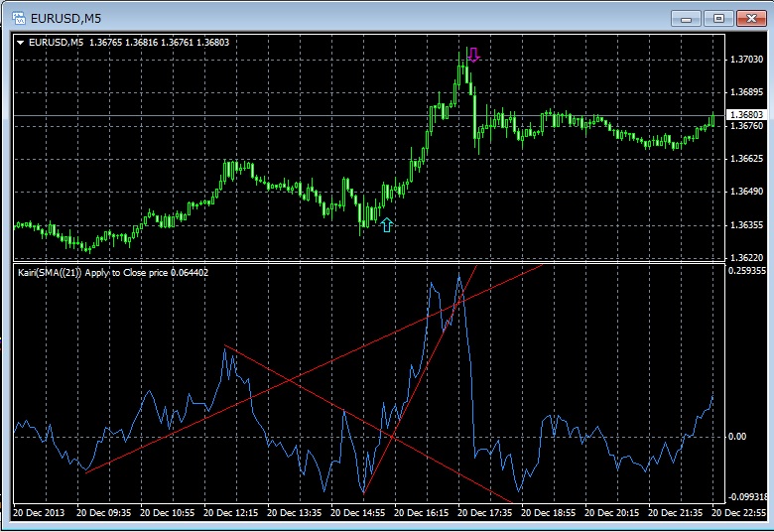Open the triangle menu beside EURUSD,M5 label
774x532 pixels.
pyautogui.click(x=21, y=42)
